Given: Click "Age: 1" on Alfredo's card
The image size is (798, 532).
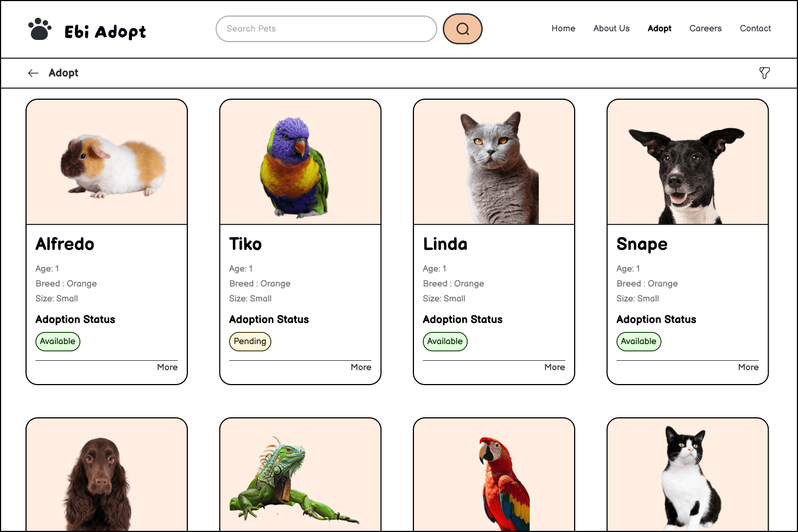Looking at the screenshot, I should tap(47, 269).
